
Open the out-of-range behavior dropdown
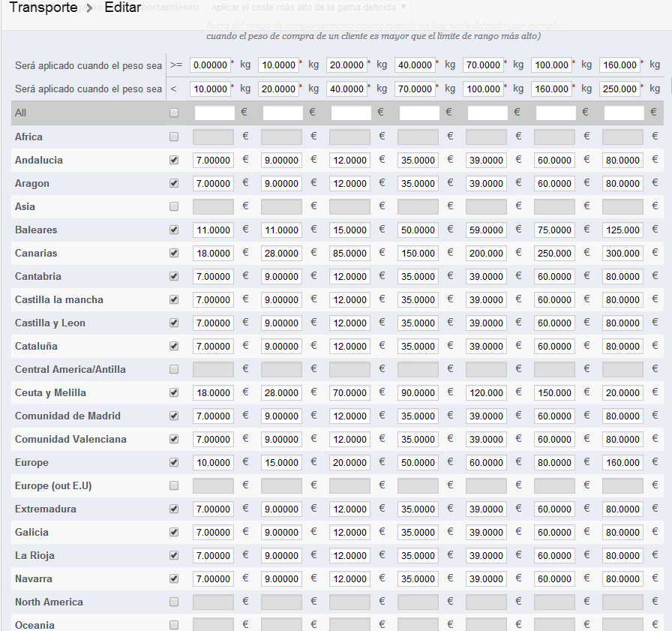[x=308, y=8]
